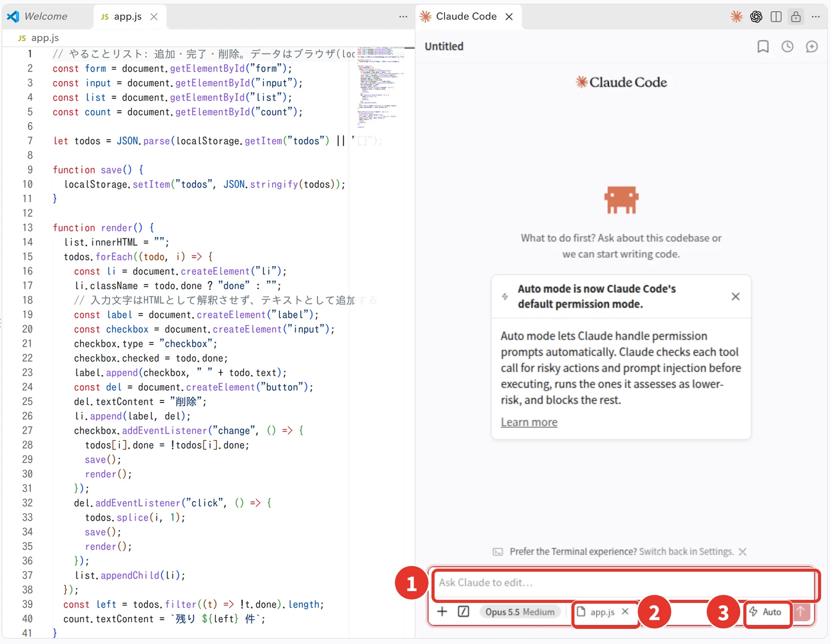Click the 'todos.splice(i, 1);' line
This screenshot has height=644, width=831.
135,517
